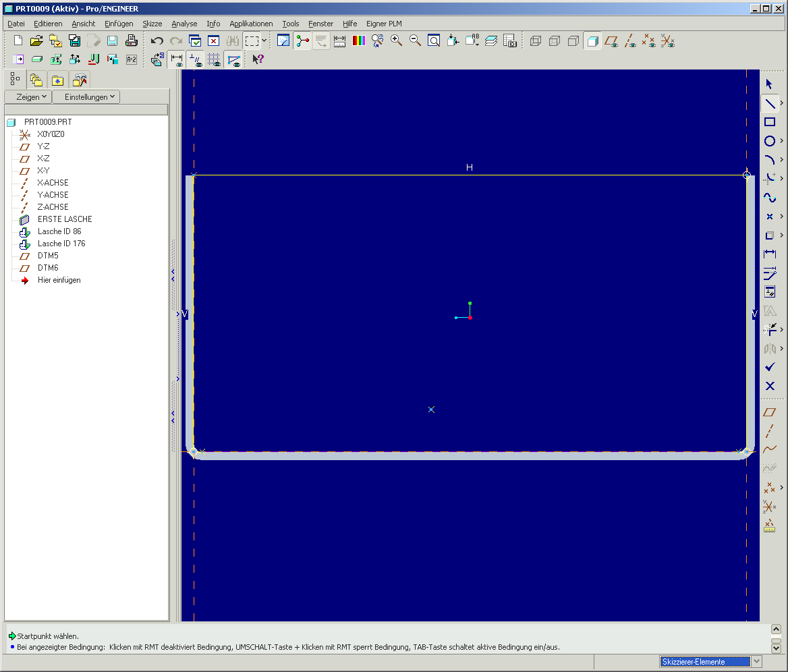
Task: Open the Editieren menu
Action: [x=48, y=24]
